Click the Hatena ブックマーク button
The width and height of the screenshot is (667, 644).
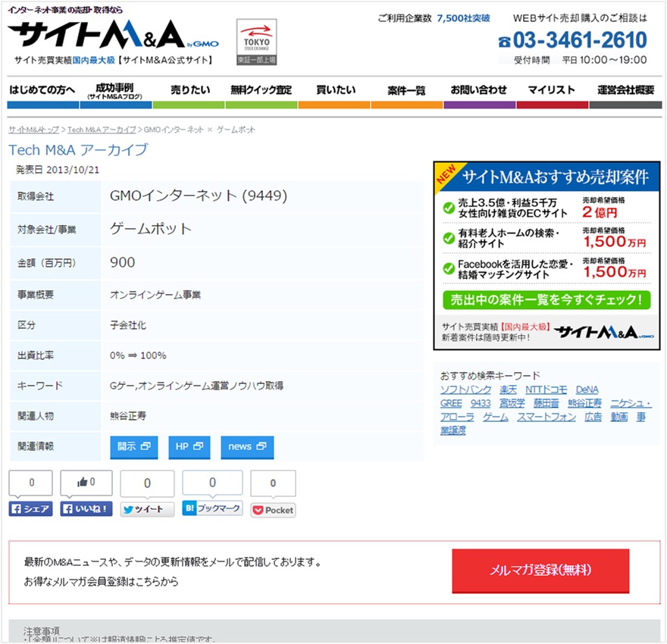(212, 508)
